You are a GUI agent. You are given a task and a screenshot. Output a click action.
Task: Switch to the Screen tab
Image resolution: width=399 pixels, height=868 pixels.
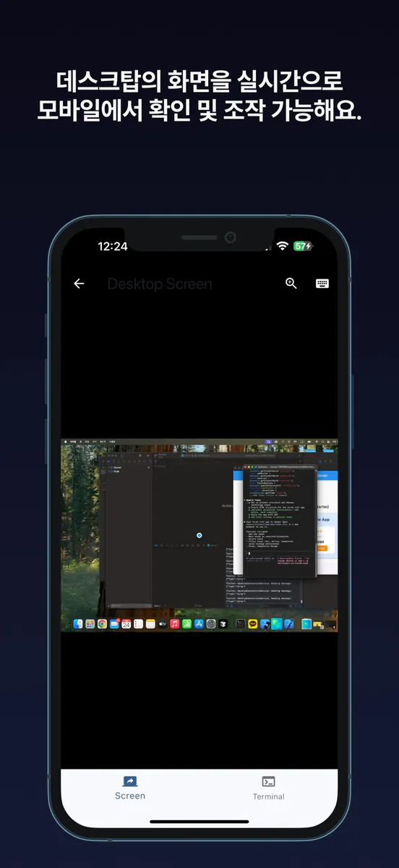[x=130, y=788]
